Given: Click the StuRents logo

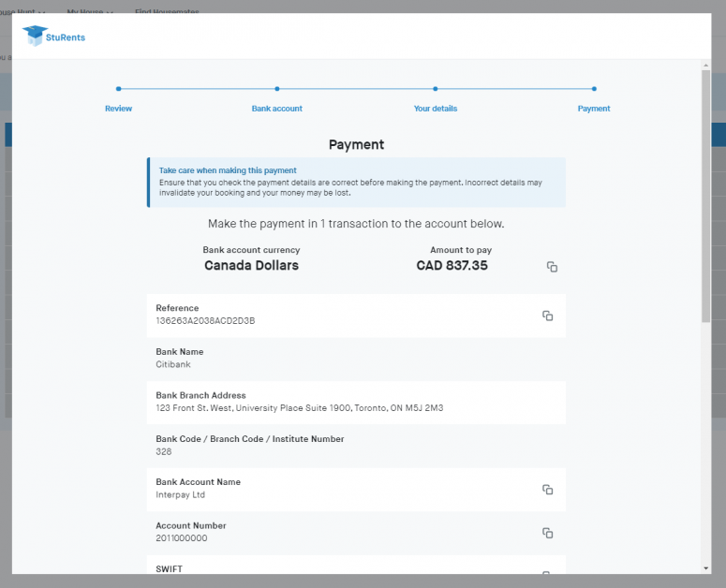Looking at the screenshot, I should pos(53,37).
